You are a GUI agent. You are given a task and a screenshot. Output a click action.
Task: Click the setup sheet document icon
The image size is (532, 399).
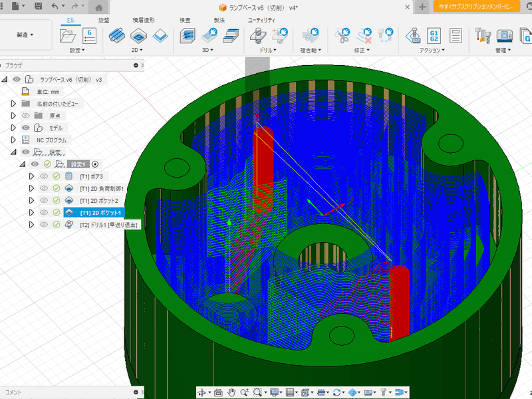(x=456, y=35)
